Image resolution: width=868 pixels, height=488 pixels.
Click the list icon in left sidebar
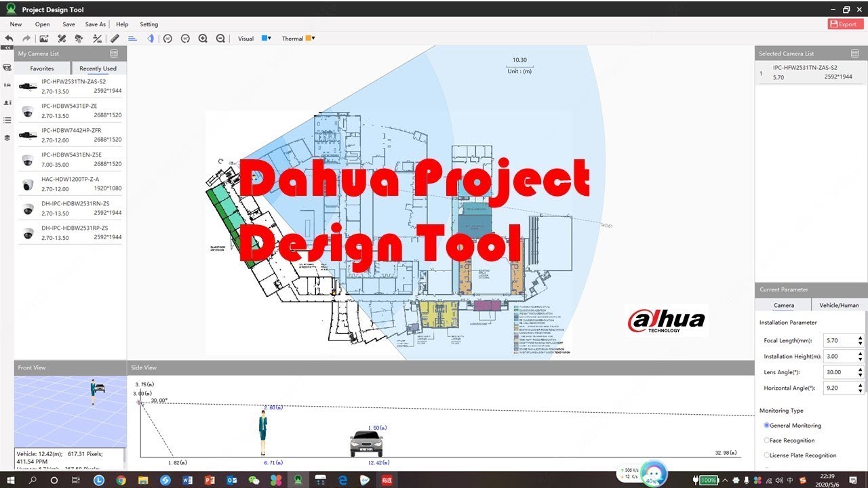[x=7, y=120]
